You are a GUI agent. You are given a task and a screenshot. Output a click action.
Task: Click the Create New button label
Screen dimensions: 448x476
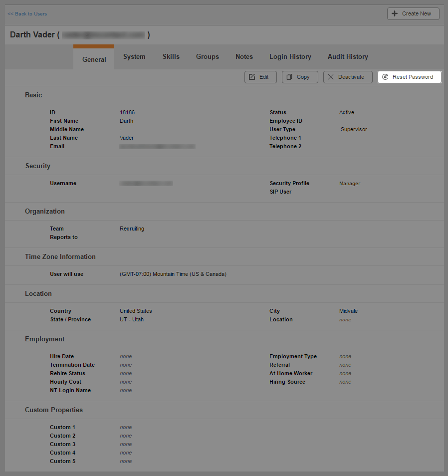click(417, 13)
